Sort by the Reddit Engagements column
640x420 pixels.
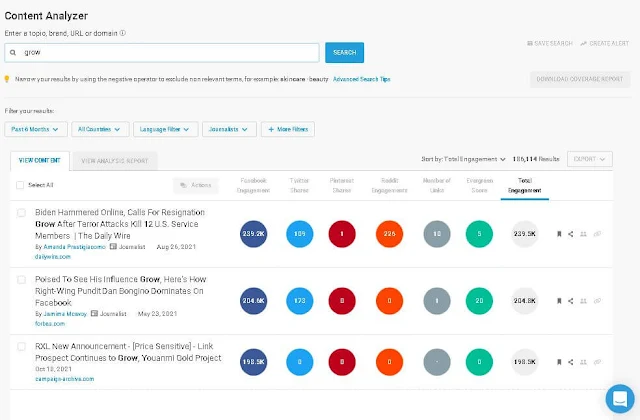click(x=389, y=185)
